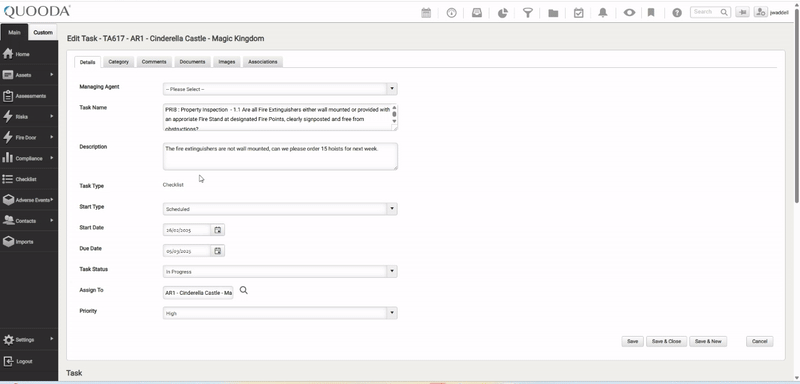Click the eye watch icon
The width and height of the screenshot is (800, 384).
click(x=629, y=13)
